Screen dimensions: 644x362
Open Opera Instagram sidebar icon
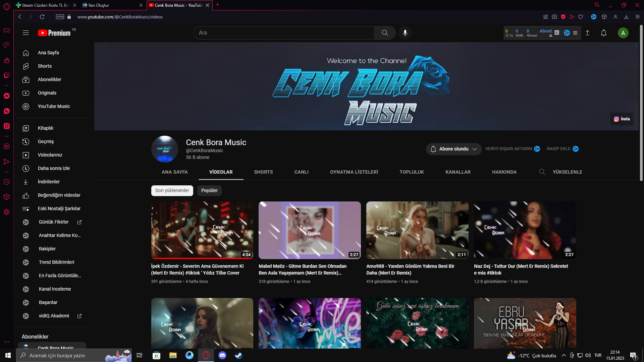click(7, 126)
